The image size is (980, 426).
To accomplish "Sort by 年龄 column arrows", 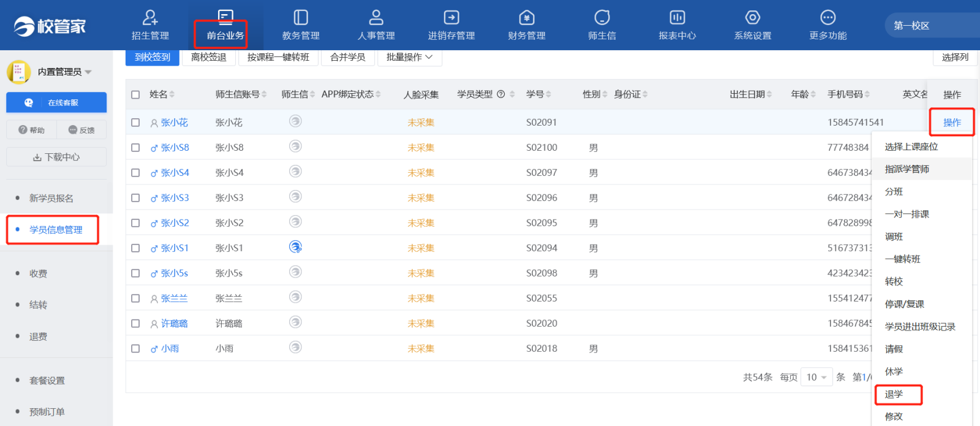I will coord(813,94).
